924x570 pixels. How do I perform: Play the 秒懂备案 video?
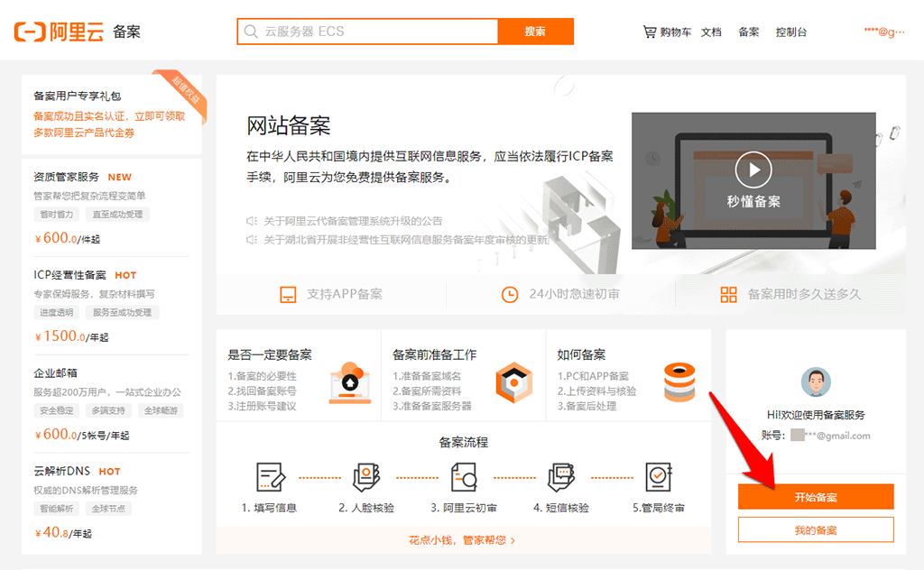(x=753, y=170)
